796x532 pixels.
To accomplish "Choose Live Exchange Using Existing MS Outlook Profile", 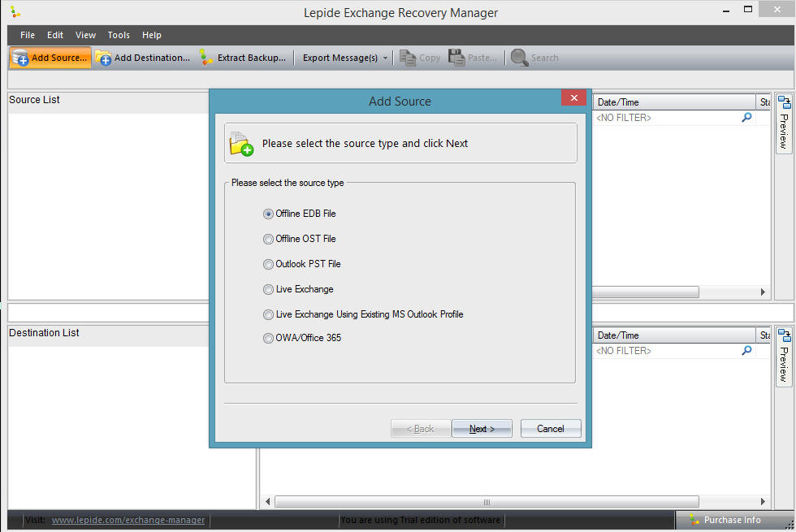I will click(x=364, y=314).
